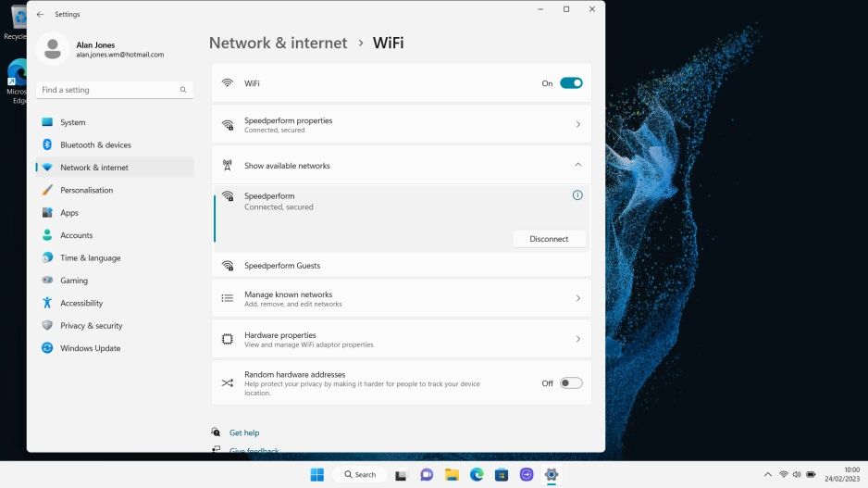Image resolution: width=868 pixels, height=488 pixels.
Task: Open Manage known networks
Action: point(401,299)
